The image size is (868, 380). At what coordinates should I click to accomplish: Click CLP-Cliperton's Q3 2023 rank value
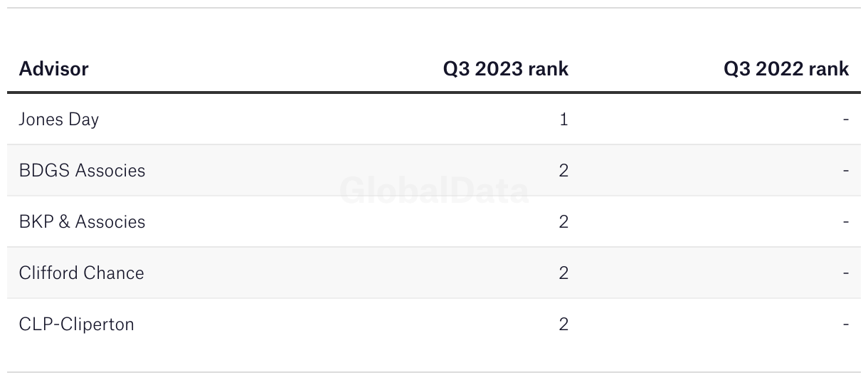coord(563,324)
